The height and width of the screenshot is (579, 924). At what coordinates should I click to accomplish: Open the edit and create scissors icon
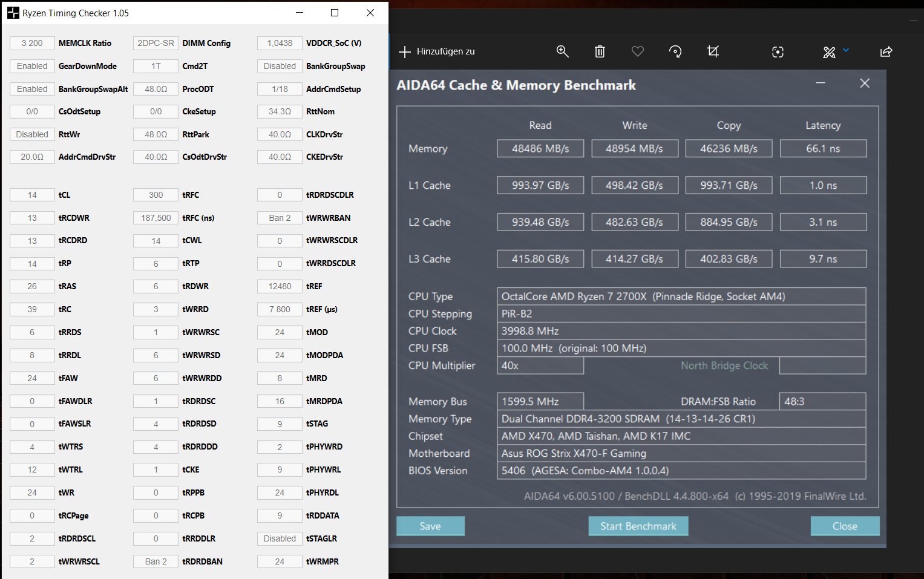tap(829, 52)
